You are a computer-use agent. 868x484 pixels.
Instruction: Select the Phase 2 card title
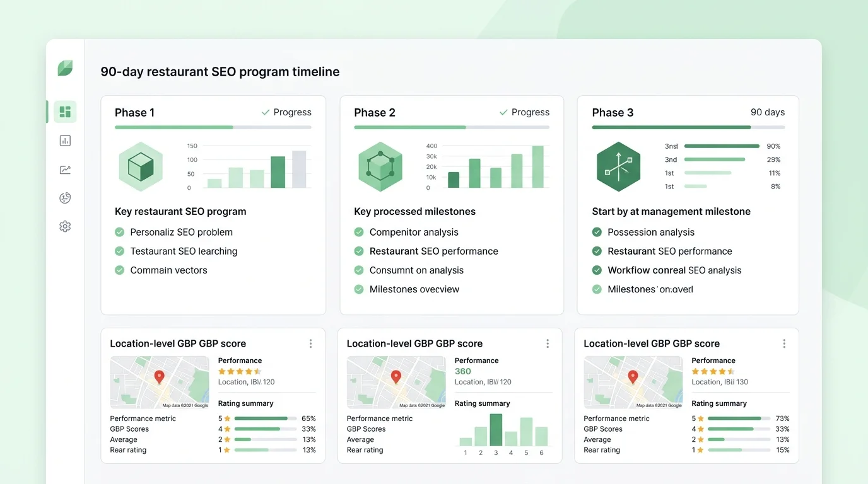click(x=375, y=113)
